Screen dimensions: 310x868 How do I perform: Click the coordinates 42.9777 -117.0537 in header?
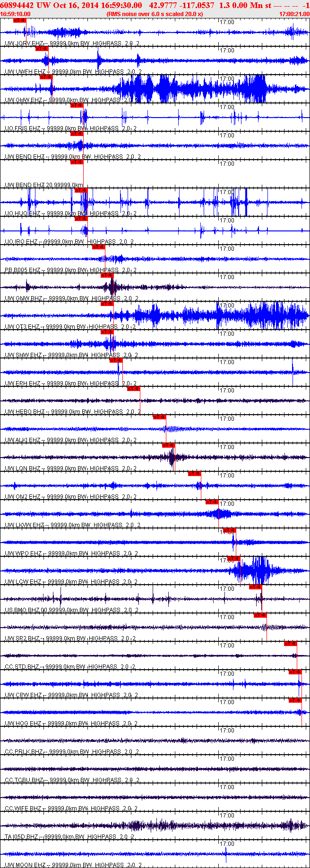click(181, 5)
